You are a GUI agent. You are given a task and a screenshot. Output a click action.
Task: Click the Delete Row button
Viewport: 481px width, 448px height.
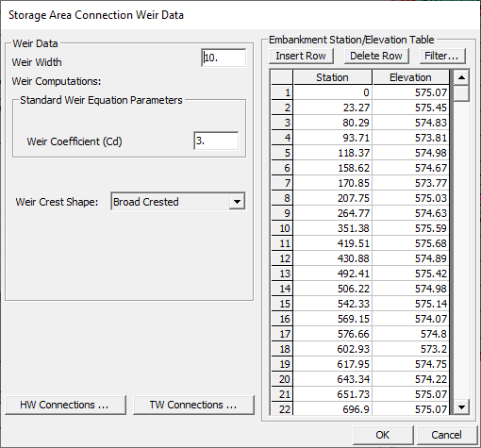click(376, 56)
